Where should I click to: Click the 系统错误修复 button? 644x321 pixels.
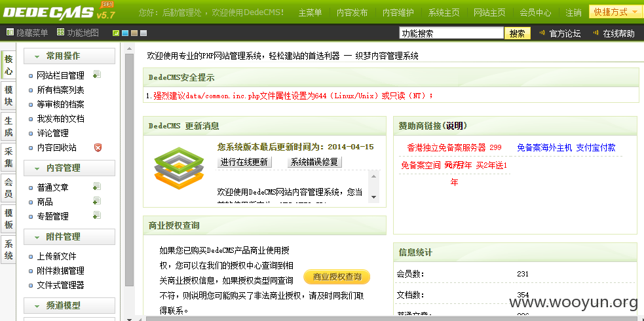pos(314,162)
